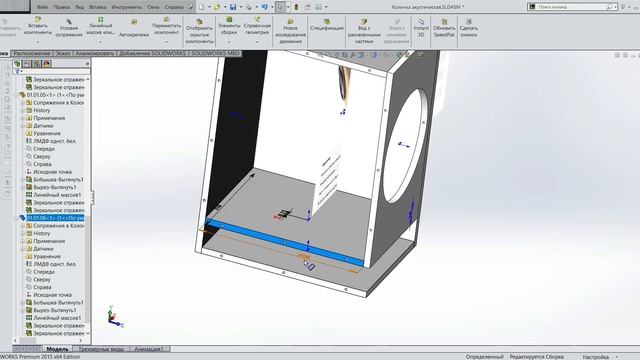Viewport: 640px width, 360px height.
Task: Switch to the Расположения tab
Action: [32, 53]
